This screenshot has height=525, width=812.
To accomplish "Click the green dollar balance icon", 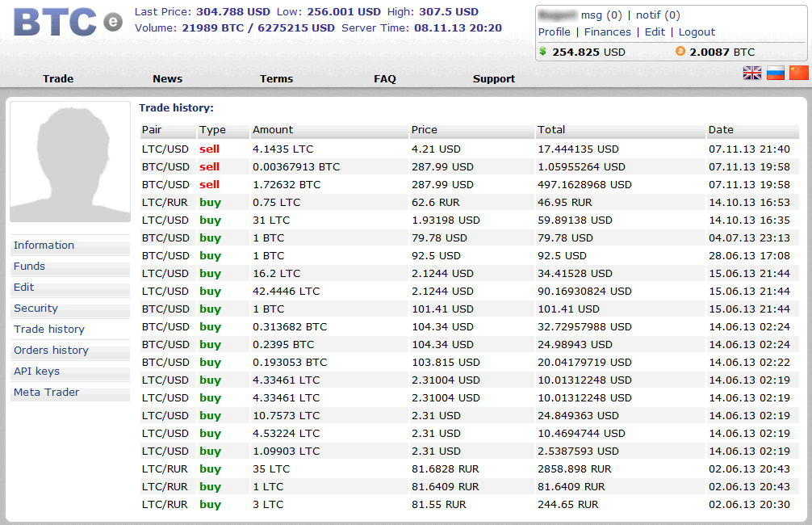I will click(543, 52).
